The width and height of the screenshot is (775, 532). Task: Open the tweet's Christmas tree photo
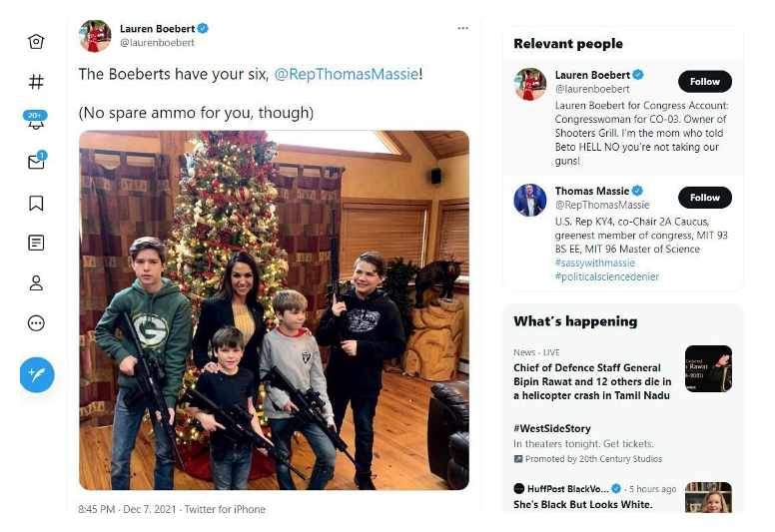274,309
